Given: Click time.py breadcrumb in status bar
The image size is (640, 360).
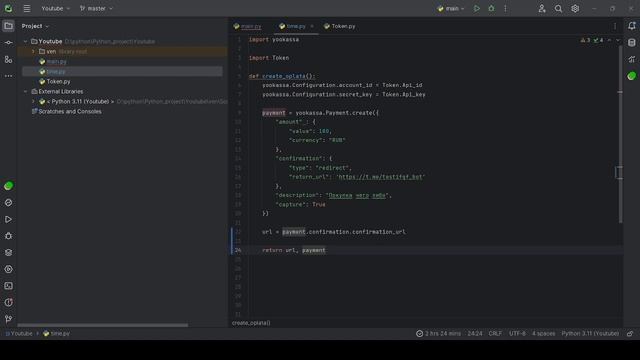Looking at the screenshot, I should 56,333.
